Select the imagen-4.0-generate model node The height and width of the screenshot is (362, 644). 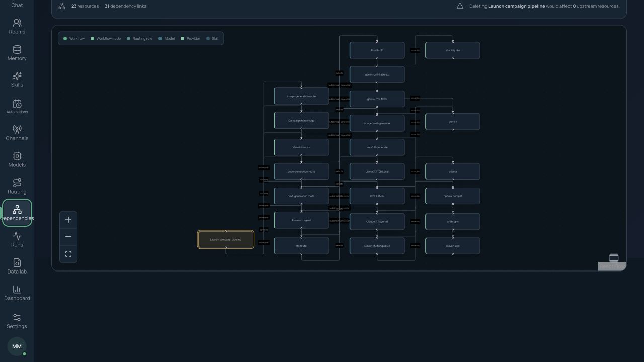377,123
